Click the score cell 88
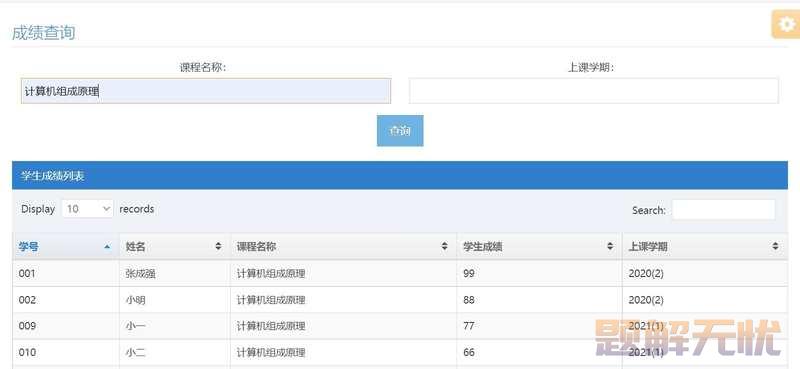The image size is (800, 369). click(x=469, y=300)
